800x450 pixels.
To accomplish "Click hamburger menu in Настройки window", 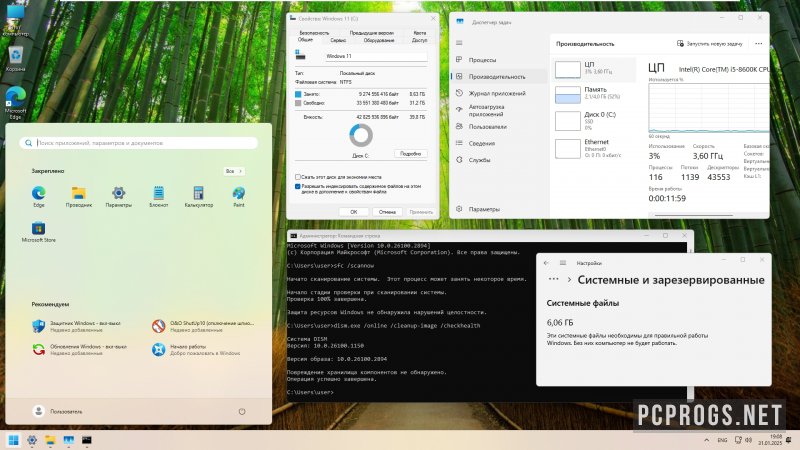I will (x=563, y=263).
